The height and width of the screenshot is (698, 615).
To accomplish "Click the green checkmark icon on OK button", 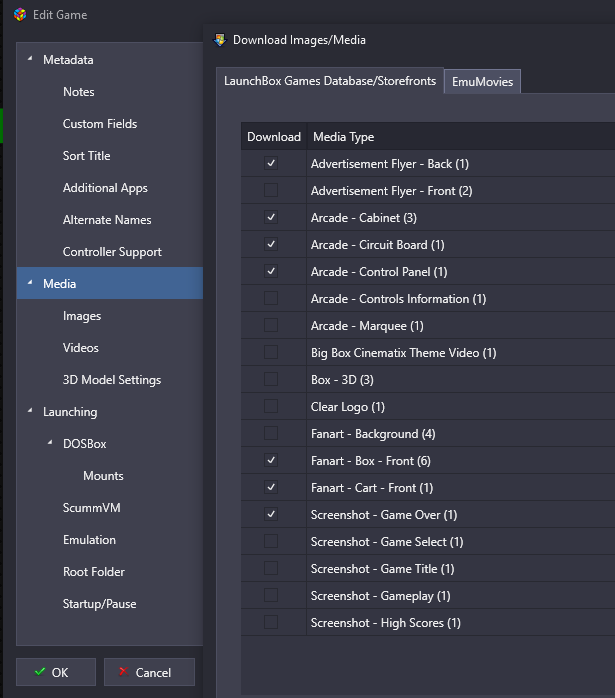I will (x=40, y=672).
